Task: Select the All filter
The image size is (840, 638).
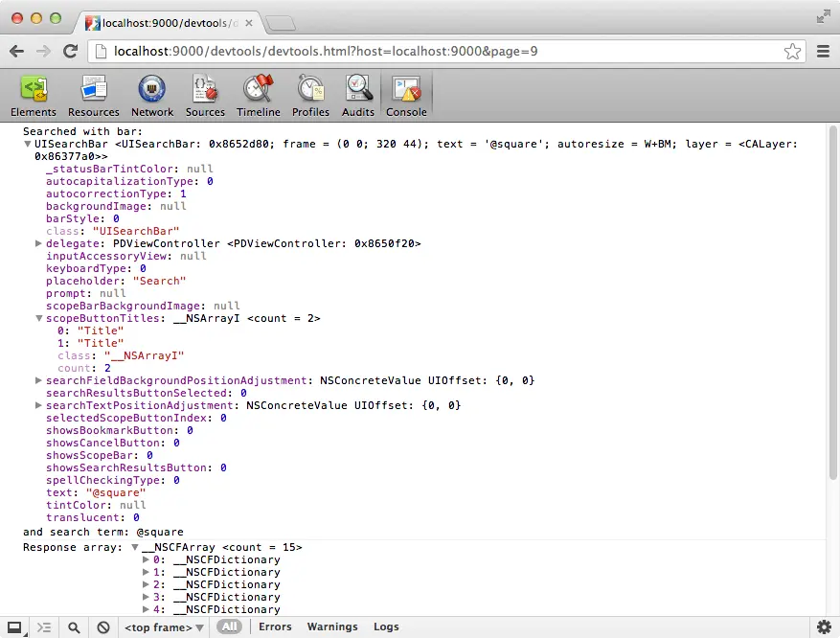Action: click(229, 627)
